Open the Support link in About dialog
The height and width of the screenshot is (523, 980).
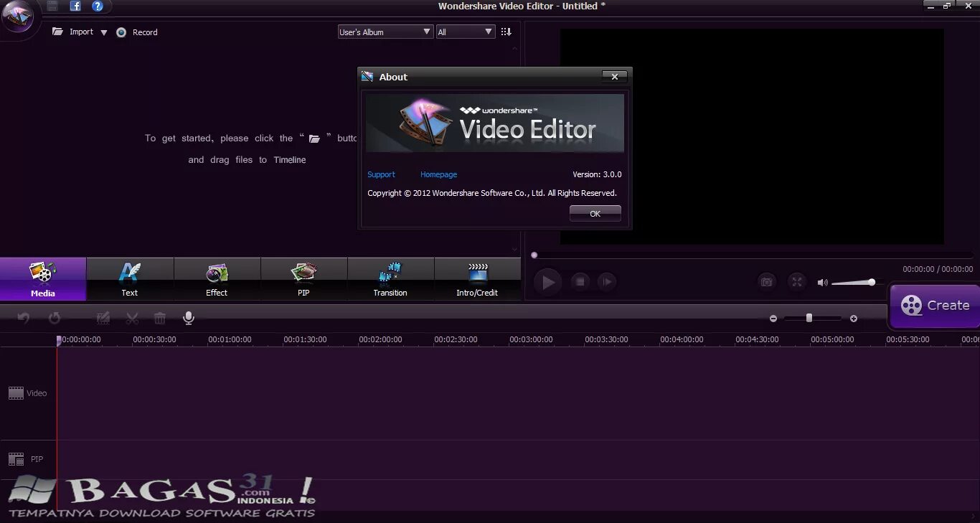(381, 174)
